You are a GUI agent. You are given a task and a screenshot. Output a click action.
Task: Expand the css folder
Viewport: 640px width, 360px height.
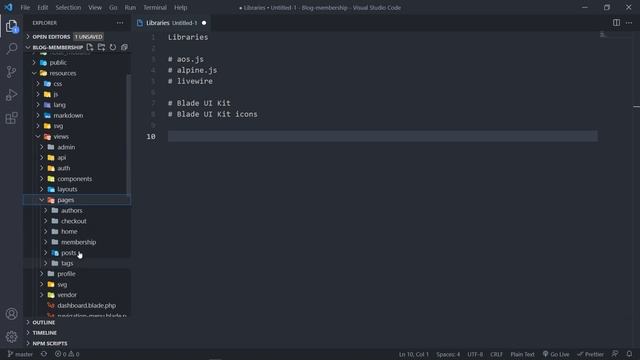(58, 84)
